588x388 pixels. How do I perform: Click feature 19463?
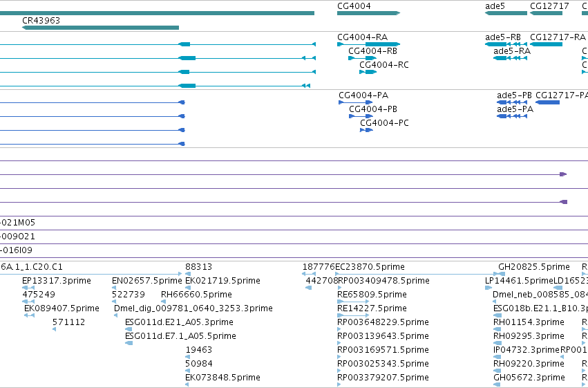199,350
